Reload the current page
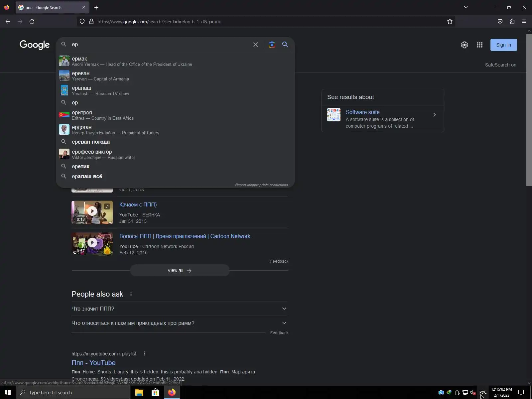Viewport: 532px width, 399px height. (x=32, y=22)
